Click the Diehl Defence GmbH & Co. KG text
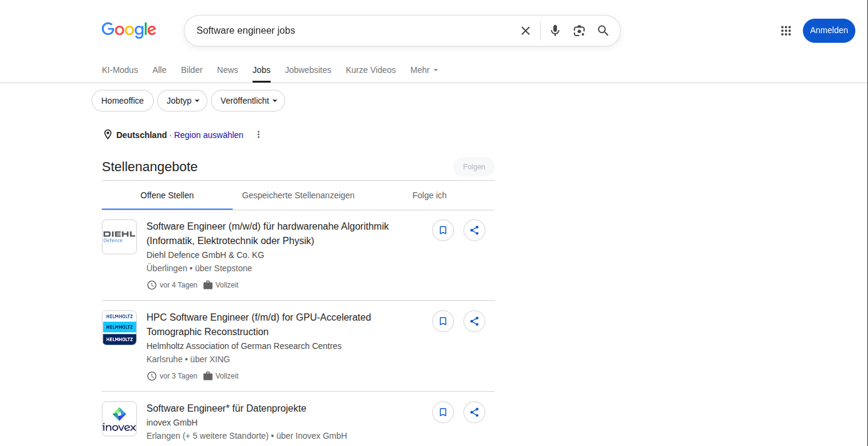The height and width of the screenshot is (446, 868). point(205,255)
